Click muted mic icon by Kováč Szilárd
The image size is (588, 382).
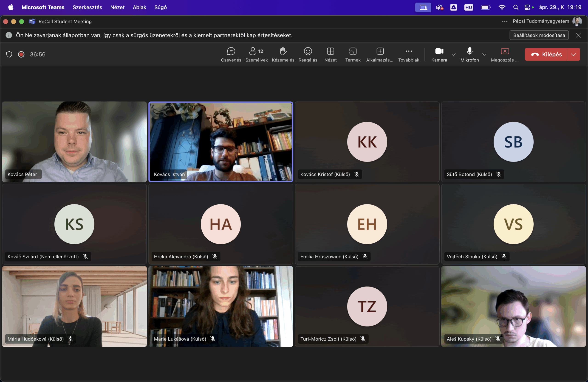point(85,257)
